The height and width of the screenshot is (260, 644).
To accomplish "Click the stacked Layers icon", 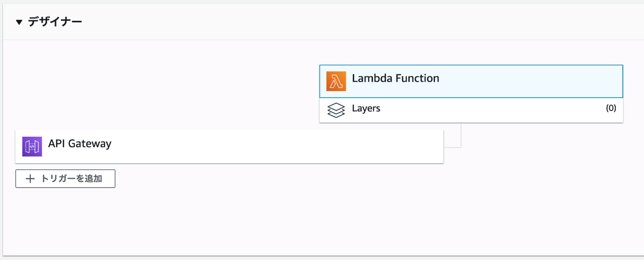I will [x=336, y=110].
